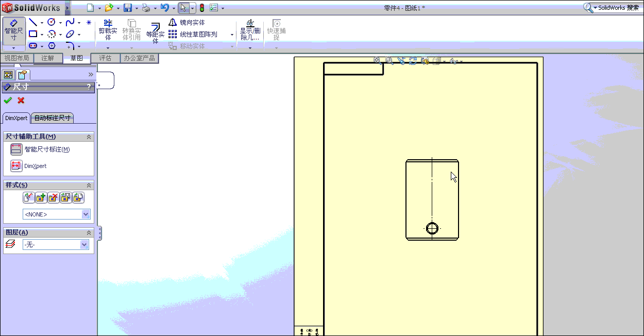Expand the panel with double chevron
This screenshot has width=644, height=336.
click(x=91, y=75)
